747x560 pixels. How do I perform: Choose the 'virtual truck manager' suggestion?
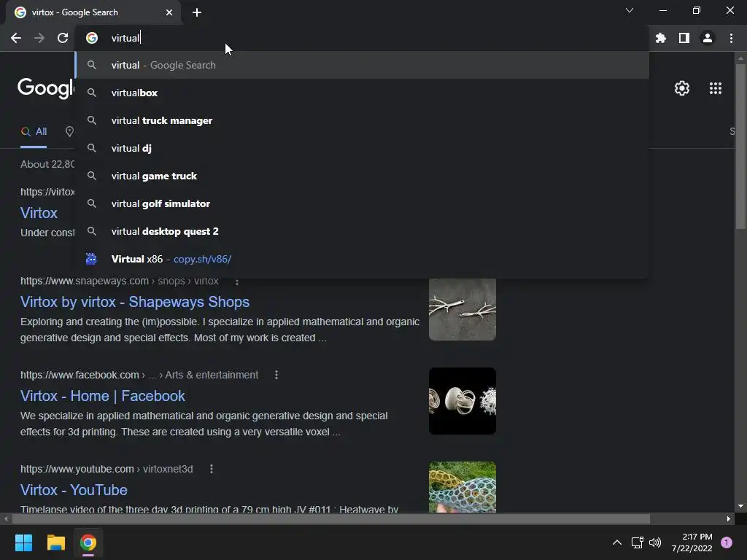coord(362,120)
